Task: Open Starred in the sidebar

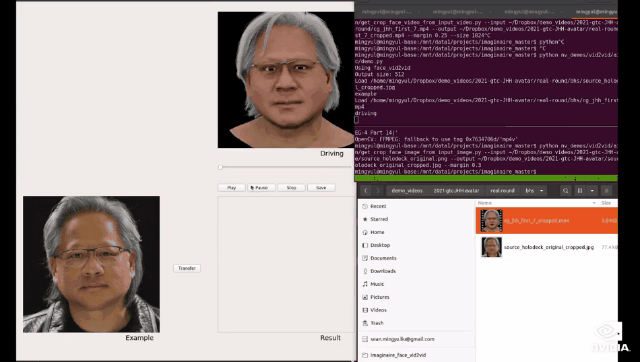Action: click(379, 219)
